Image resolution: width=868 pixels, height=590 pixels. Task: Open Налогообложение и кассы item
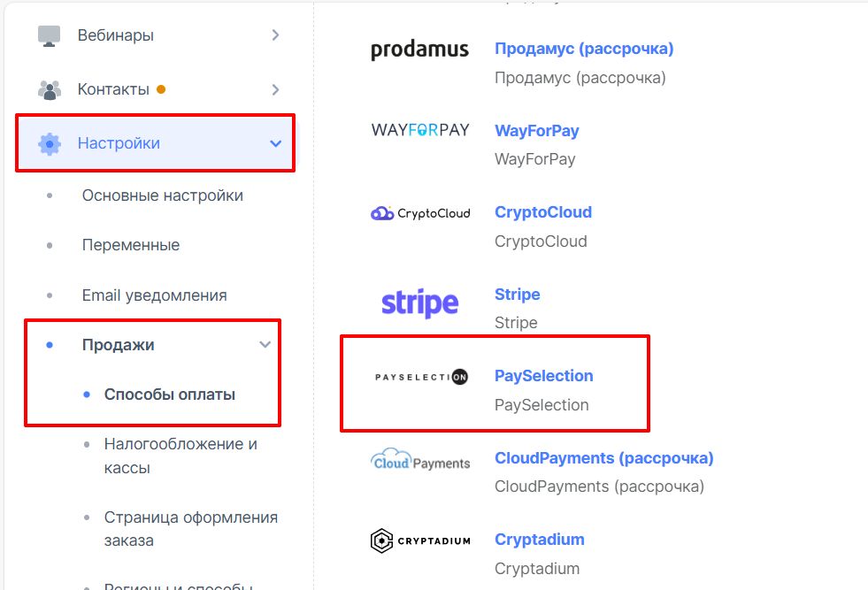pos(181,456)
